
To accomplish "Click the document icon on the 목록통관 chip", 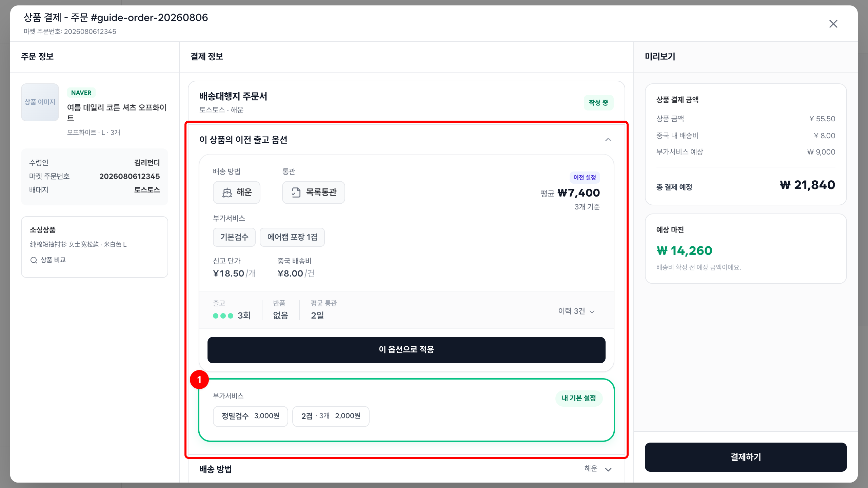I will (x=296, y=192).
